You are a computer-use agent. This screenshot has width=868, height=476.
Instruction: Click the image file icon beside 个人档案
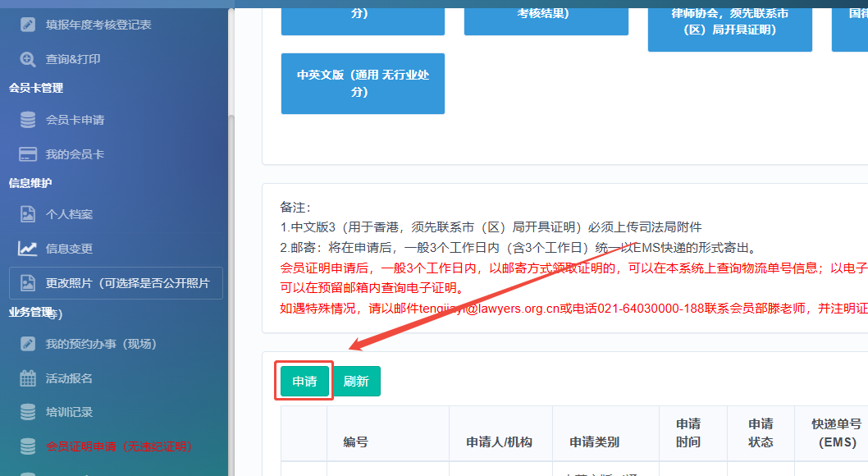(x=28, y=214)
